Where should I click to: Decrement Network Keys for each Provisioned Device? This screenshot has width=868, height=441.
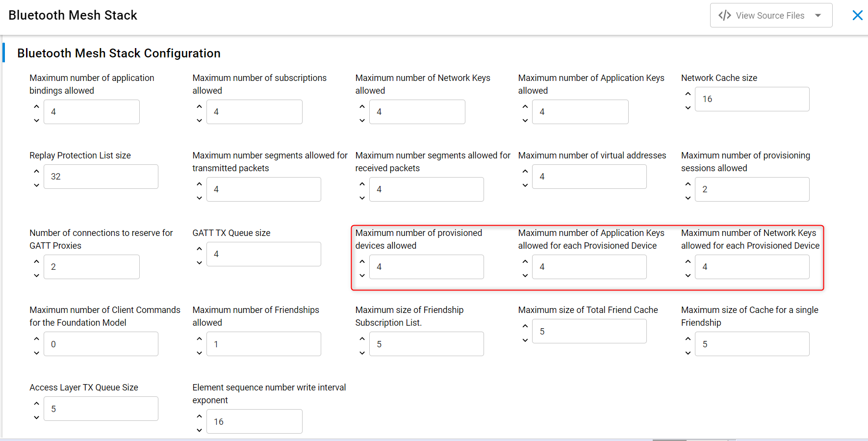[x=688, y=275]
